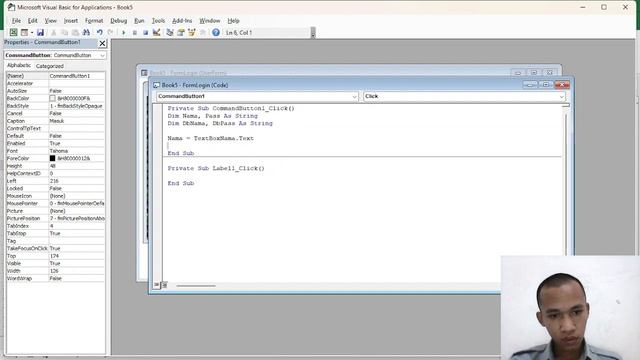Open the CommandButton1 object list in code window

(x=354, y=97)
